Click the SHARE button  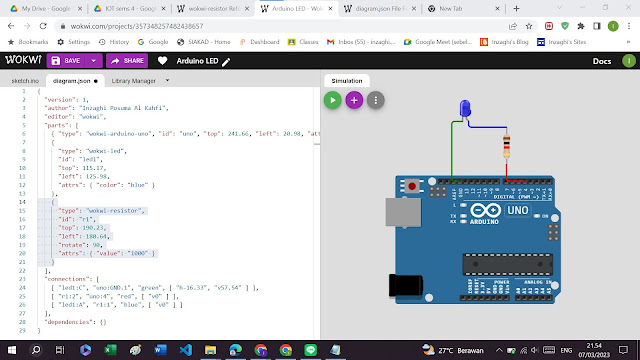click(x=127, y=61)
